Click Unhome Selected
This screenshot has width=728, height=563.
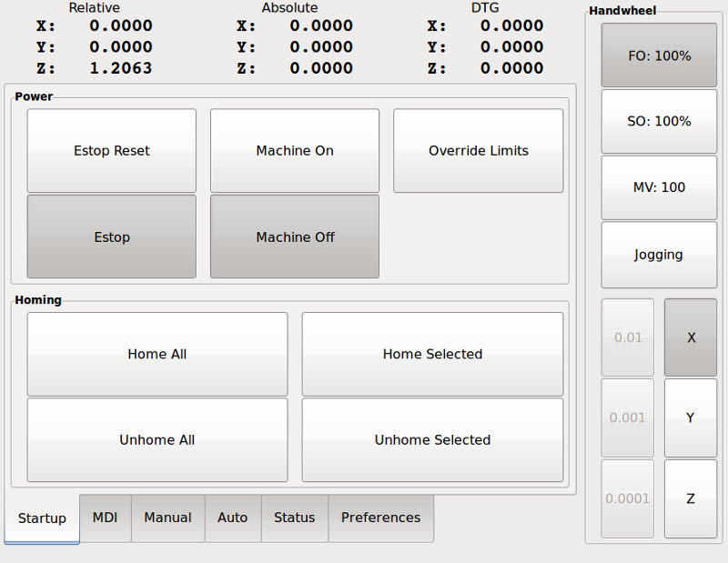pyautogui.click(x=431, y=439)
